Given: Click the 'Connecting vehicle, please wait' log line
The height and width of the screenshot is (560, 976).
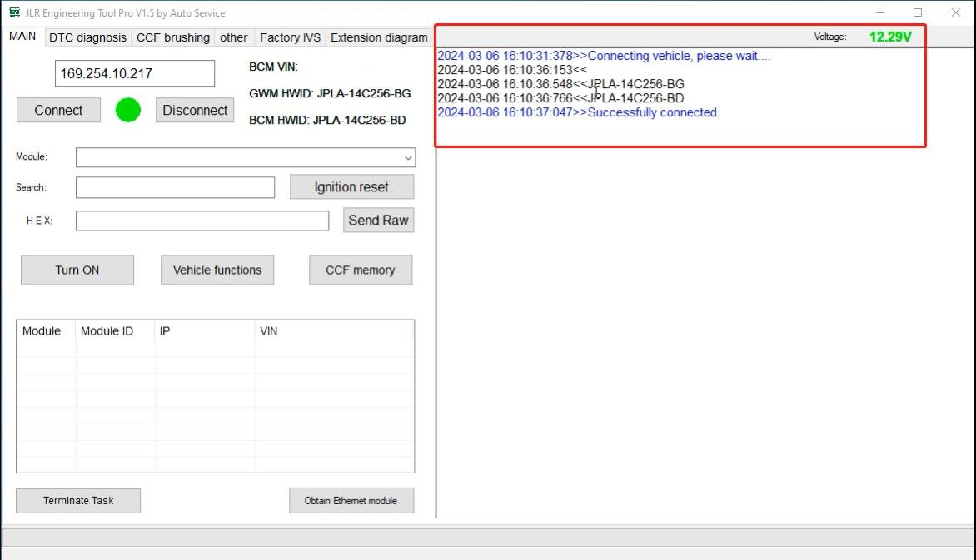Looking at the screenshot, I should (x=604, y=56).
